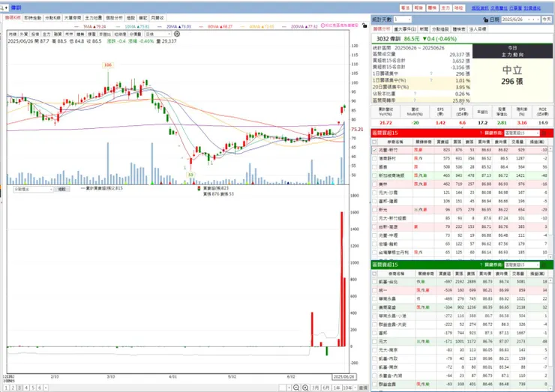
Task: Set chart range to 10年
Action: [x=347, y=388]
